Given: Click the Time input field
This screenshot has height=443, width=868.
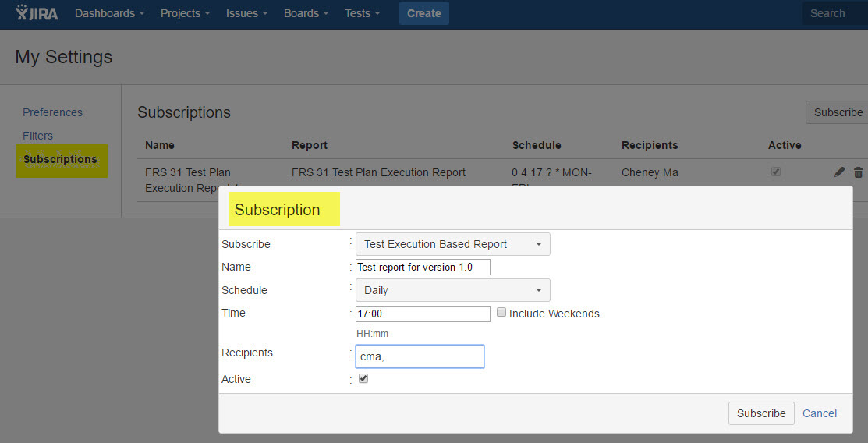Looking at the screenshot, I should 423,314.
